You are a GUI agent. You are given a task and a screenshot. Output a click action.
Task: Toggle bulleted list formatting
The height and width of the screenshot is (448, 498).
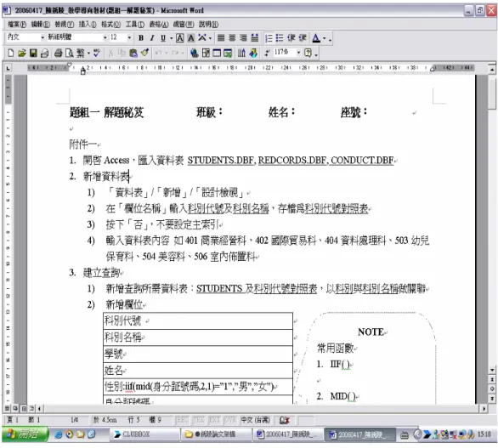coord(280,38)
